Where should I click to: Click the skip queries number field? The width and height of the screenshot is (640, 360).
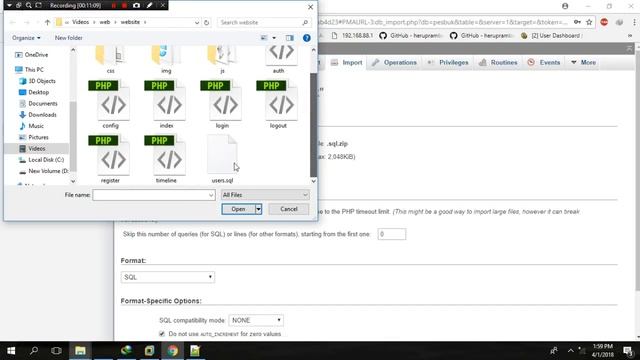[391, 234]
